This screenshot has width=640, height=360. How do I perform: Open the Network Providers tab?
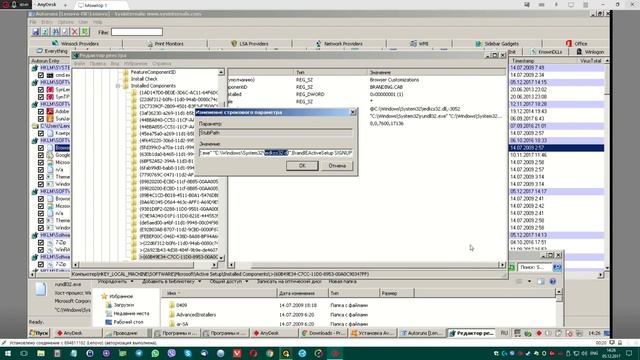pyautogui.click(x=339, y=44)
